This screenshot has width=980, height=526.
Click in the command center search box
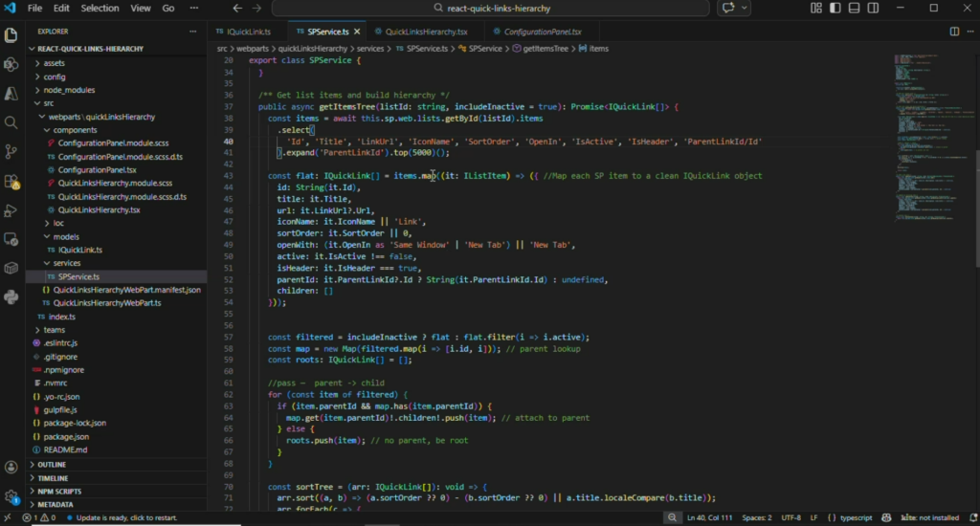tap(490, 8)
